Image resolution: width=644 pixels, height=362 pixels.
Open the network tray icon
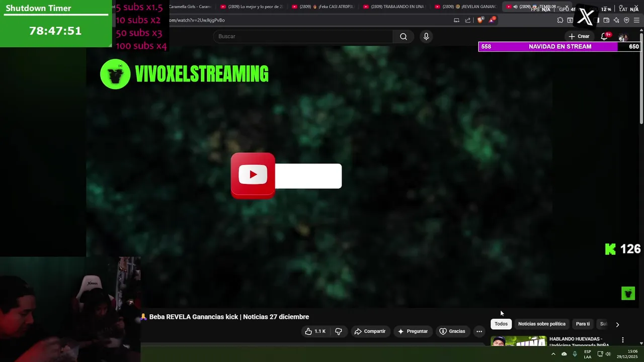pos(600,354)
